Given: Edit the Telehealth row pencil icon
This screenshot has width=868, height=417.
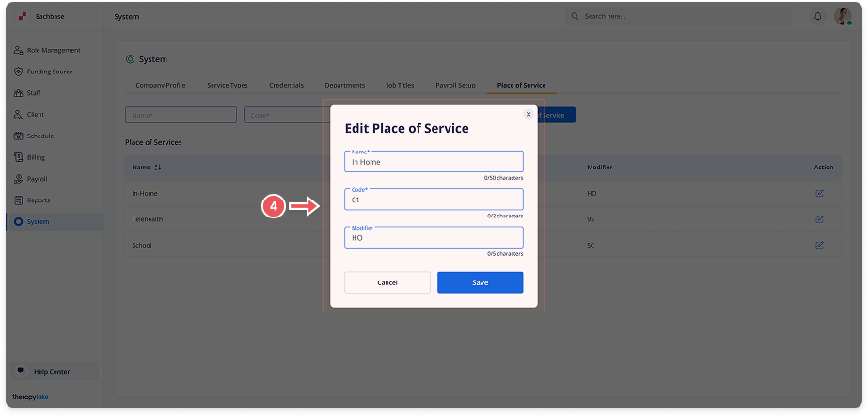Looking at the screenshot, I should click(819, 219).
